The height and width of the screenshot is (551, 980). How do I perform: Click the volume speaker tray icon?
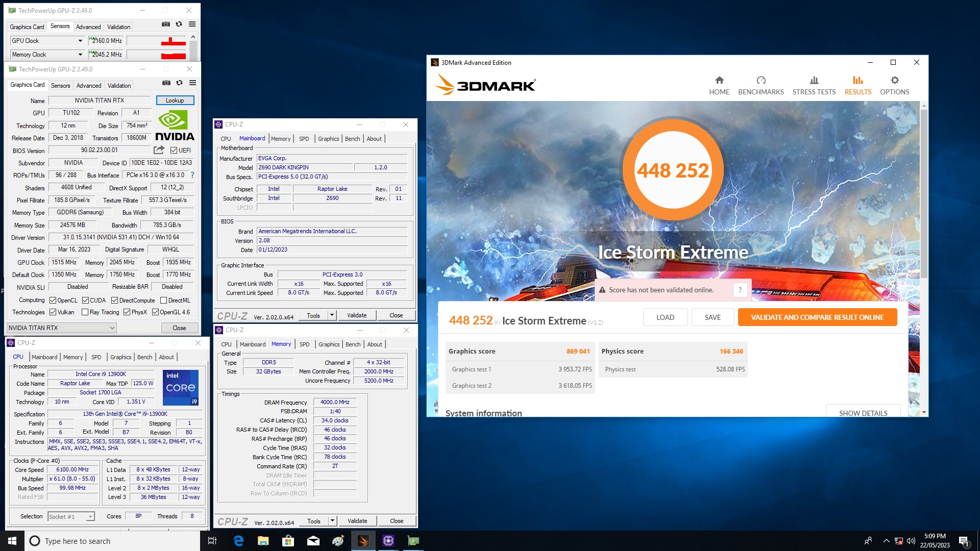tap(911, 541)
